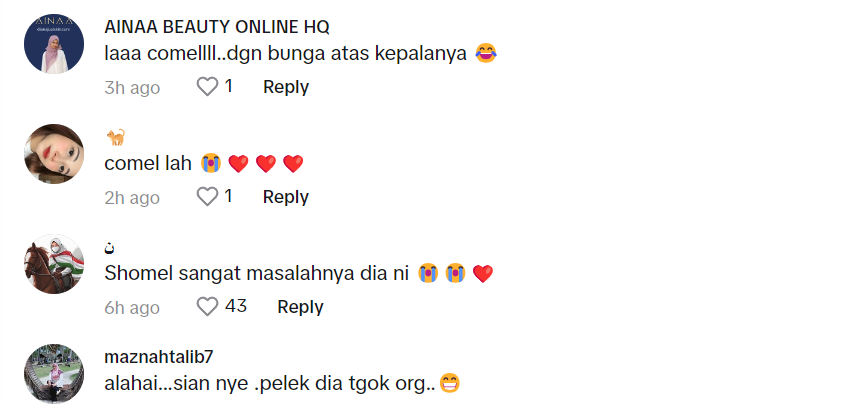Screen dimensions: 845x406
Task: Open the maznahtalib7 username link
Action: pyautogui.click(x=159, y=357)
